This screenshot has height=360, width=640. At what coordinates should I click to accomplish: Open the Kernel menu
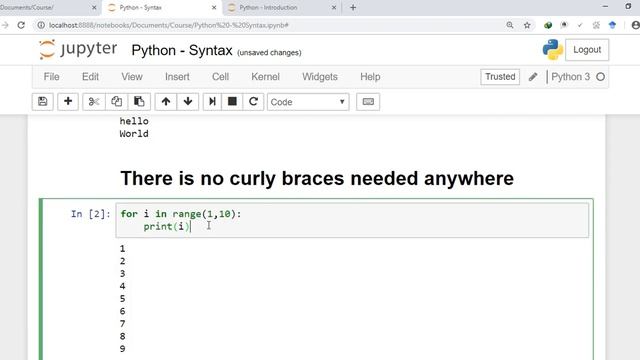tap(265, 77)
